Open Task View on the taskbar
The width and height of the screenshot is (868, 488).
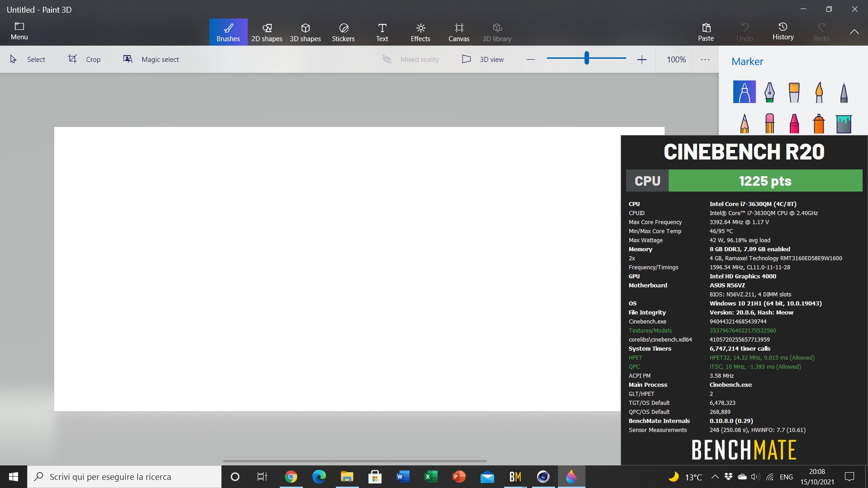coord(262,477)
